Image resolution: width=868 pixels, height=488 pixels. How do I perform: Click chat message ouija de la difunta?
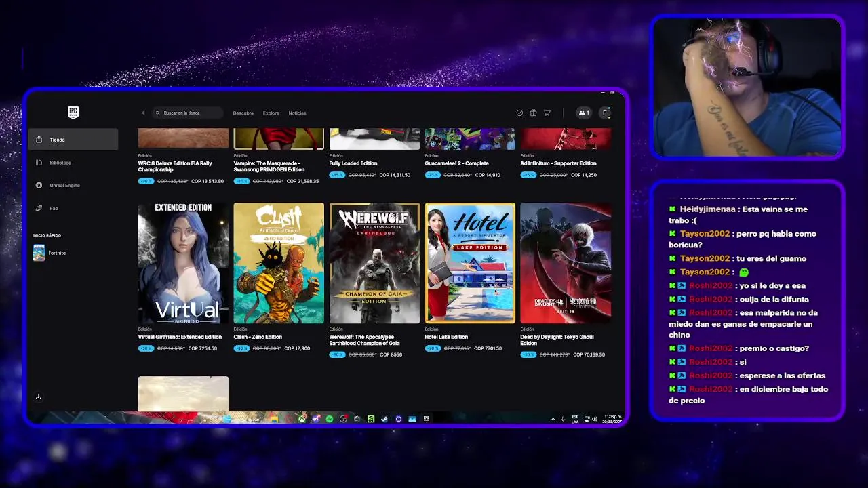774,299
